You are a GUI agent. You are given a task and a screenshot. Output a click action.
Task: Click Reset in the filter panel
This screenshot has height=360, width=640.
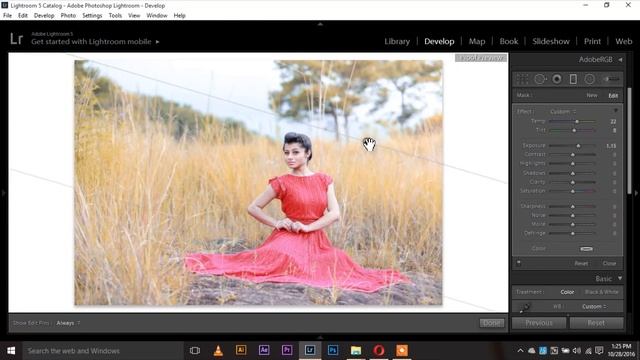581,263
